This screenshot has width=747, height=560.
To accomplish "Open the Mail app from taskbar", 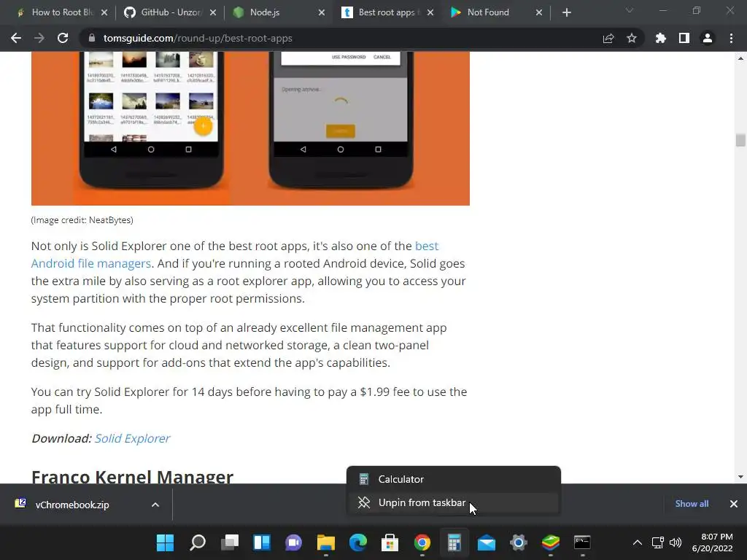I will click(487, 542).
